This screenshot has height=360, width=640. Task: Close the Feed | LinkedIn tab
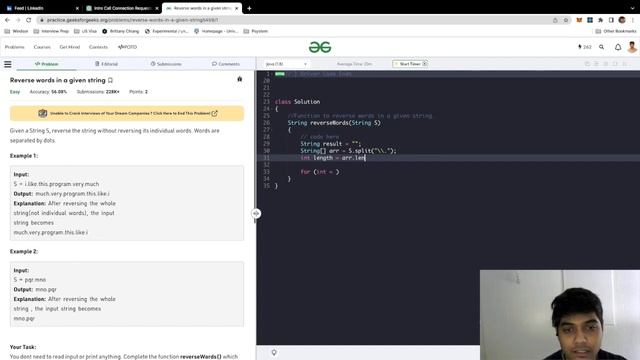click(x=77, y=8)
